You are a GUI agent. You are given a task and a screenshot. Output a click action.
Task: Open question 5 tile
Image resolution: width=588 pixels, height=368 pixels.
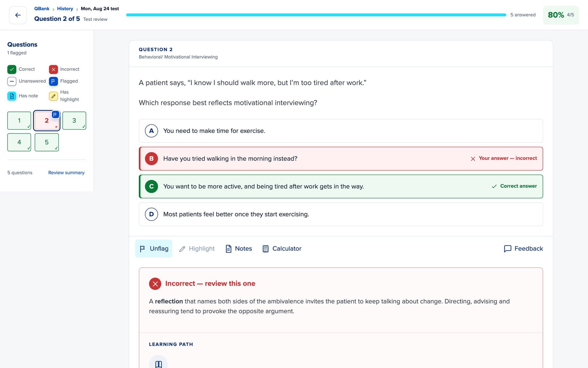[x=47, y=142]
